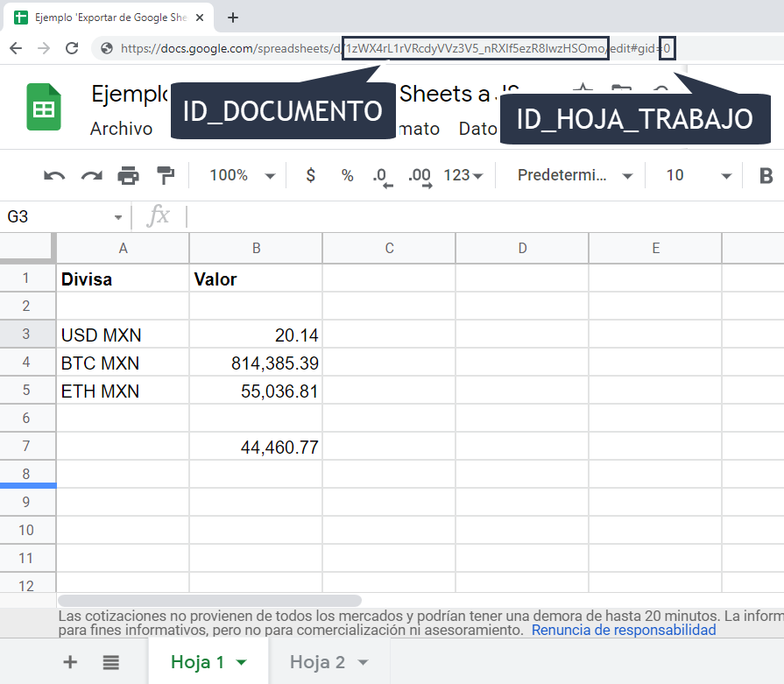Redo the last action
Screen dimensions: 784x684
point(91,175)
